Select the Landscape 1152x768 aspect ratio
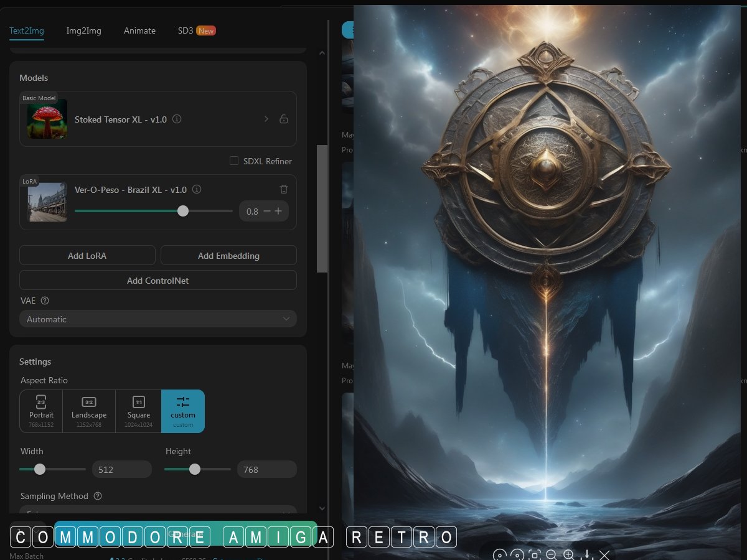747x560 pixels. tap(89, 411)
